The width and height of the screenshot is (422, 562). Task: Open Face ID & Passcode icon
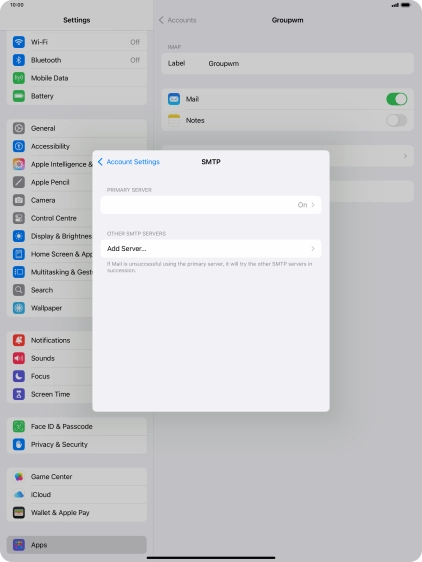[19, 426]
